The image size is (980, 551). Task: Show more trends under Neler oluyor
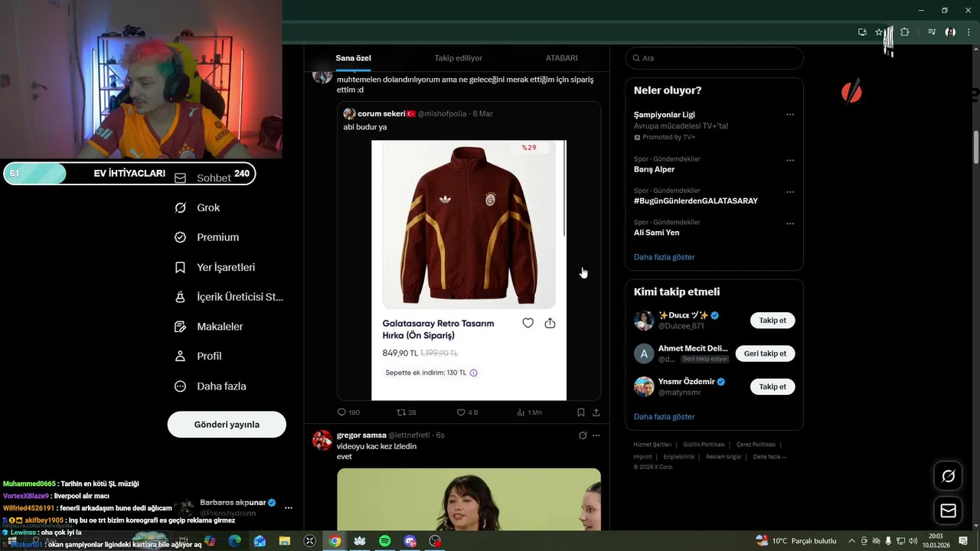click(x=664, y=257)
